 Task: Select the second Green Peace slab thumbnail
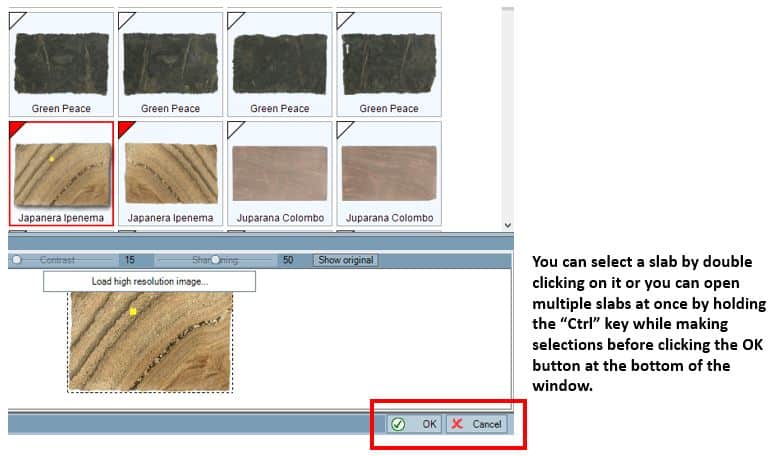click(168, 64)
